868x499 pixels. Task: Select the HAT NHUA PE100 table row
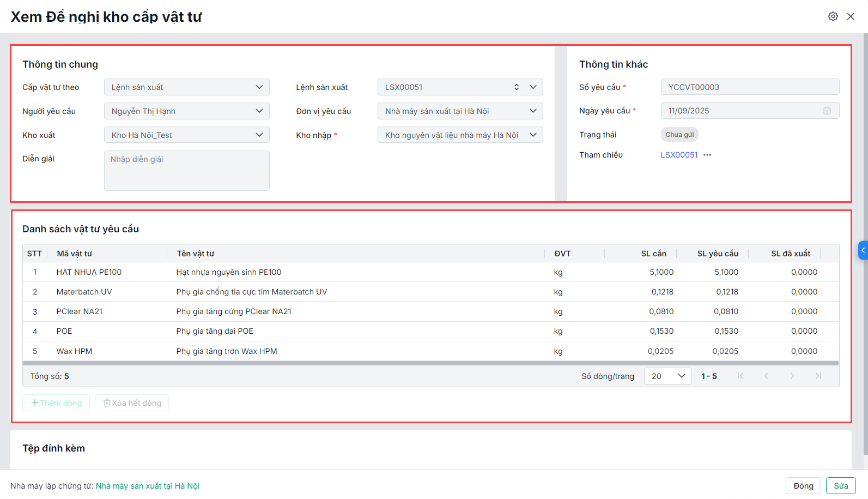pyautogui.click(x=327, y=272)
